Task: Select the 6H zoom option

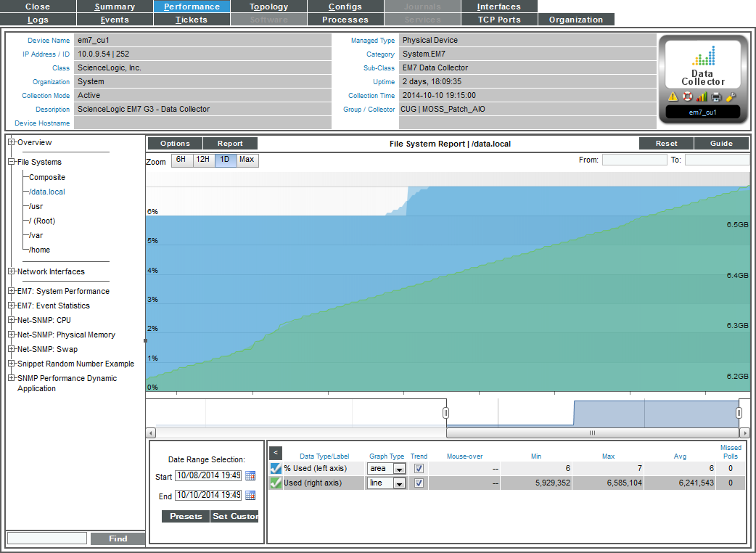Action: pos(182,160)
